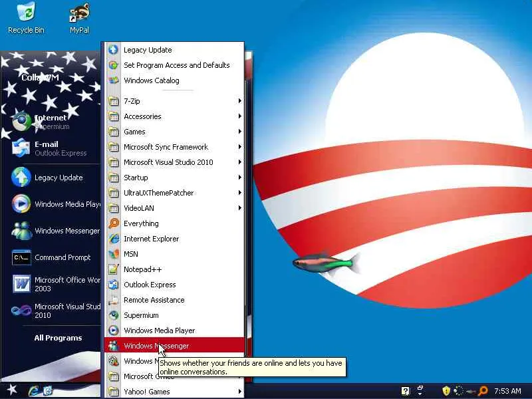This screenshot has height=399, width=532.
Task: Click the 7:53 AM taskbar clock
Action: tap(507, 391)
